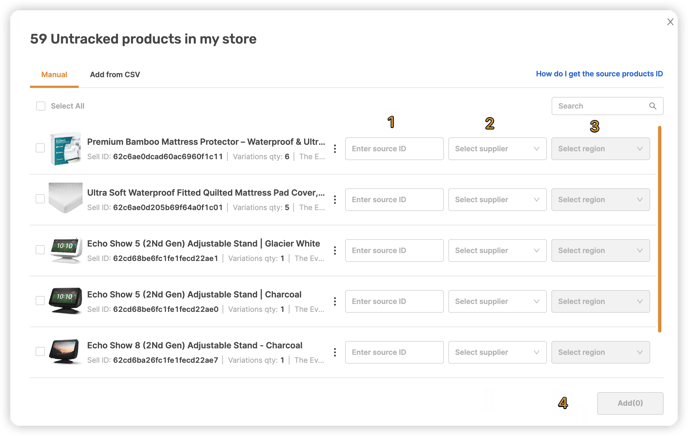This screenshot has width=688, height=436.
Task: Click the search magnifier icon
Action: [x=652, y=106]
